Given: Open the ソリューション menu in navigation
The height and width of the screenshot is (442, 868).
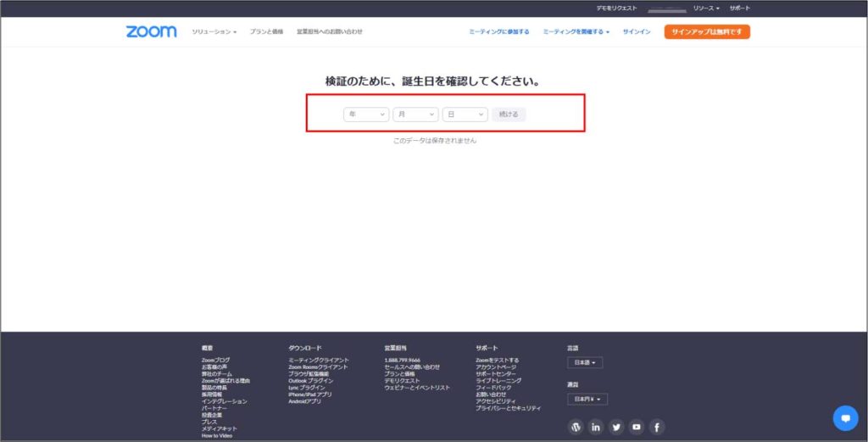Looking at the screenshot, I should (214, 31).
